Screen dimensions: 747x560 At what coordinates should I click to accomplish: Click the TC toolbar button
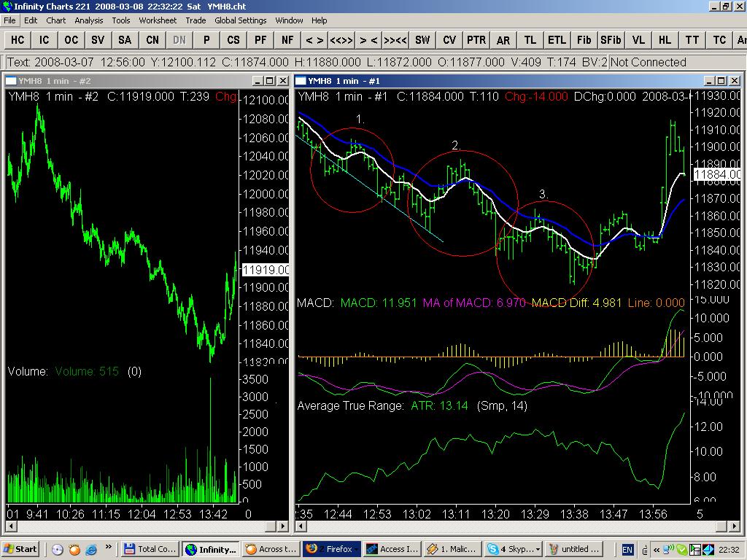pos(719,40)
